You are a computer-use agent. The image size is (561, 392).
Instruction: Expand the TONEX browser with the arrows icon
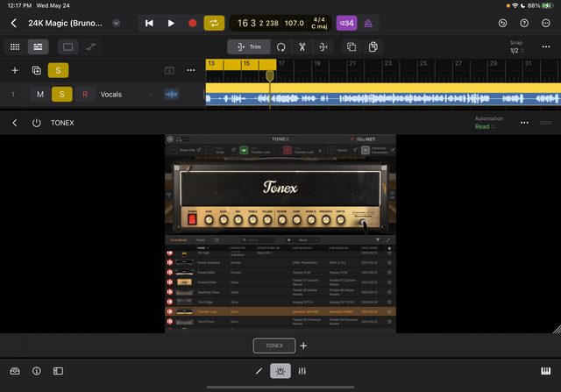pos(388,240)
